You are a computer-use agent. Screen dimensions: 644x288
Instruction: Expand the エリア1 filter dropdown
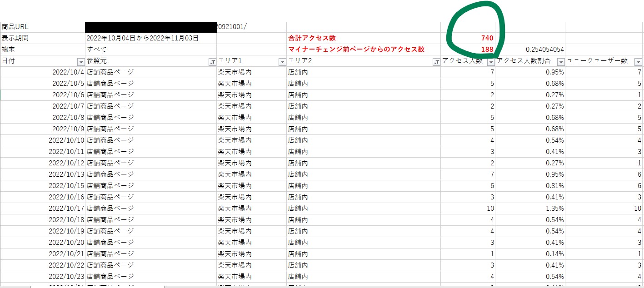(x=282, y=62)
